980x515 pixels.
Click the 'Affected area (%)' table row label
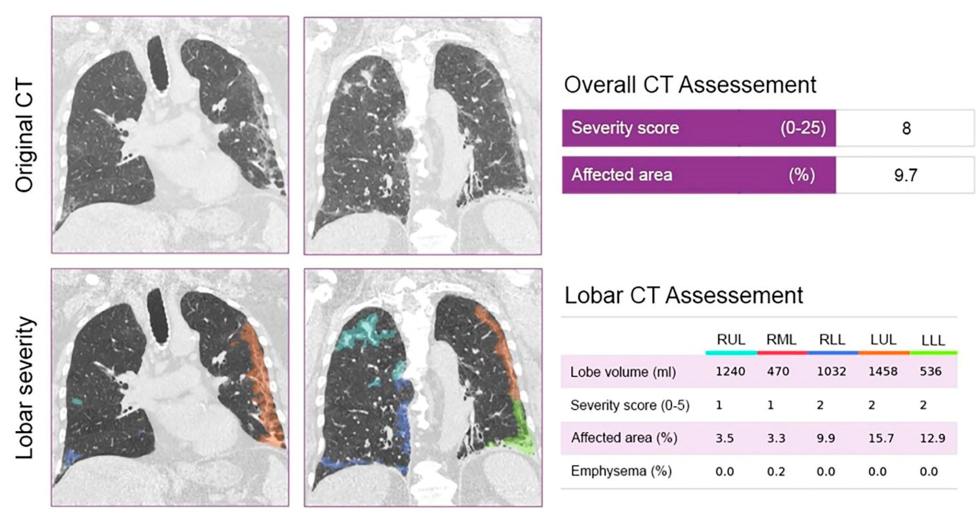point(624,438)
